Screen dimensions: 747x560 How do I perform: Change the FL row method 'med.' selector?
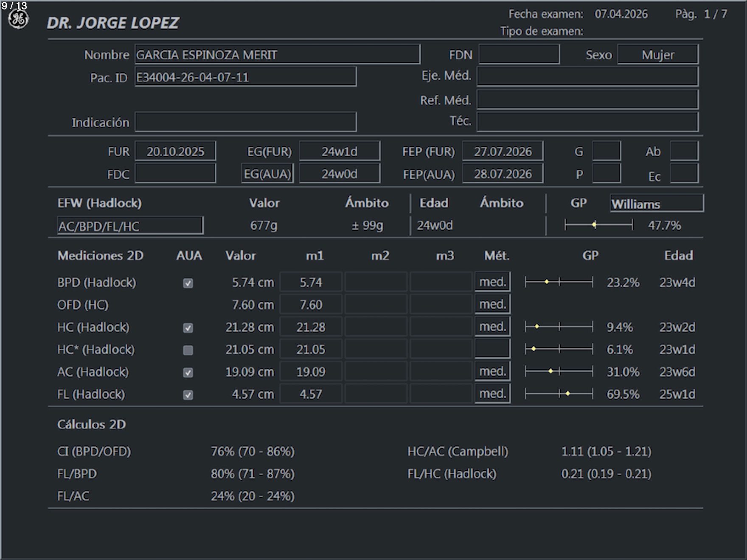[492, 394]
